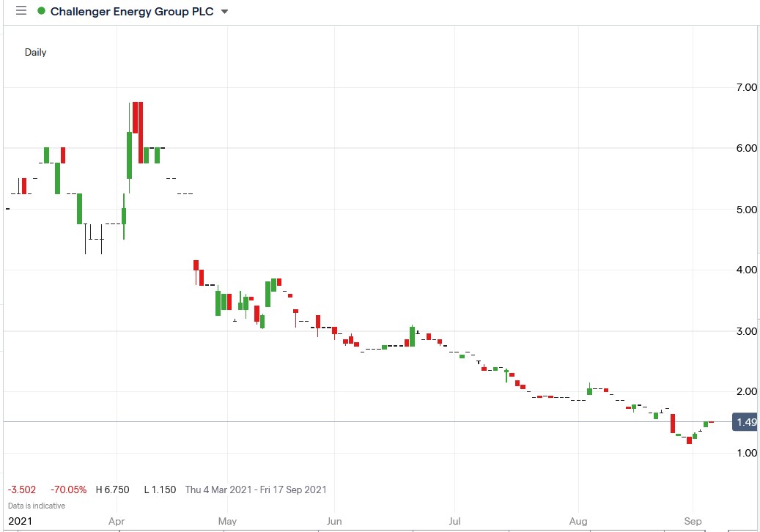Click the Aug label on time axis
The height and width of the screenshot is (532, 760).
point(578,521)
